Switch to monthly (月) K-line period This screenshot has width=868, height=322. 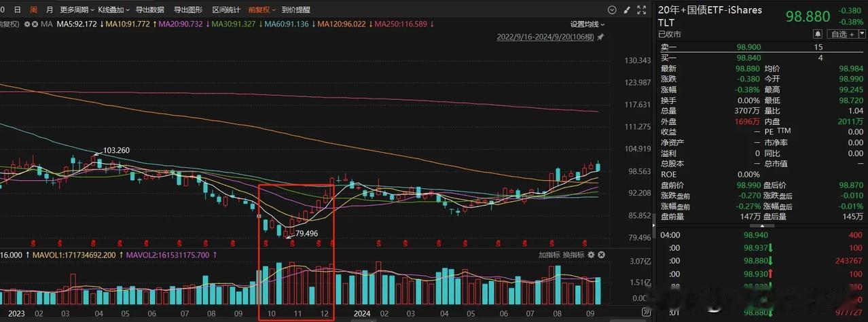[49, 10]
